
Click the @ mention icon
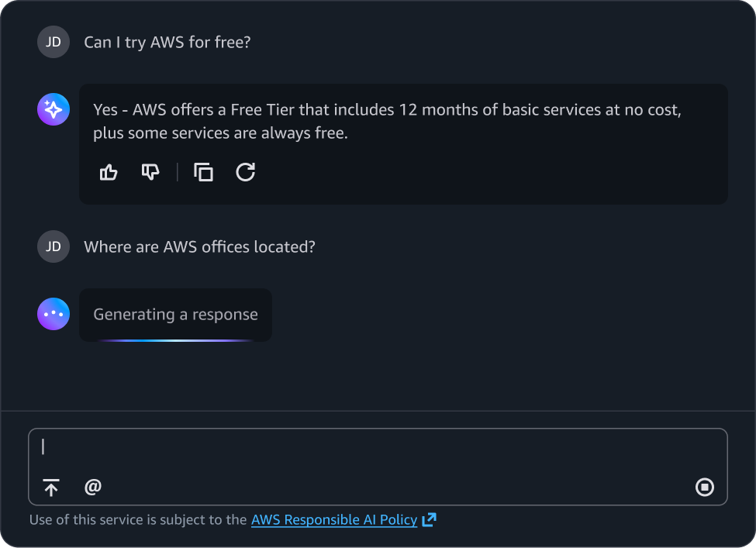(x=93, y=487)
